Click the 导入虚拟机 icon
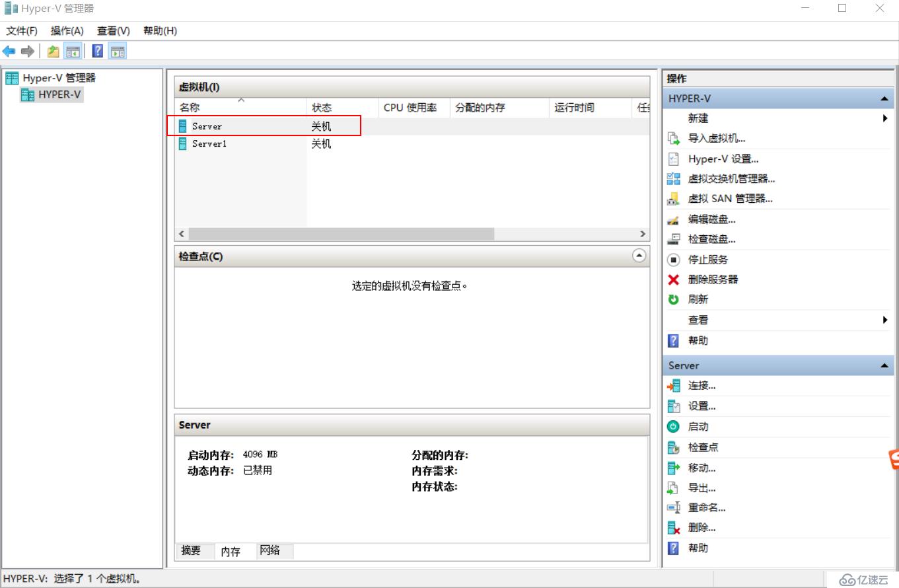Screen dimensions: 899x588 (674, 139)
